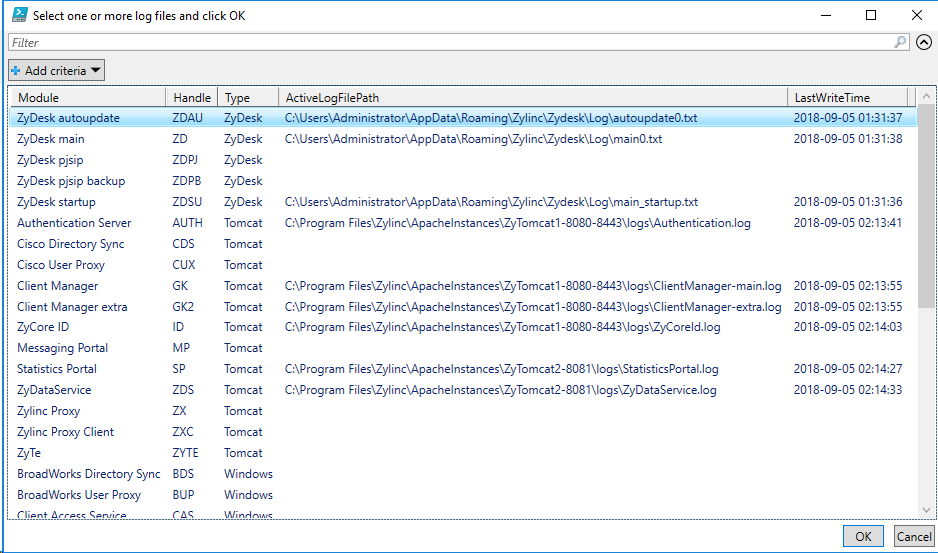This screenshot has height=553, width=938.
Task: Click the ZyDataService.log file path
Action: (500, 390)
